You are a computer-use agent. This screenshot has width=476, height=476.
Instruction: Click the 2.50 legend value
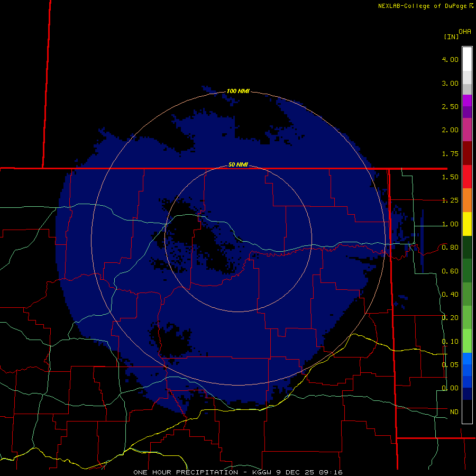(450, 106)
